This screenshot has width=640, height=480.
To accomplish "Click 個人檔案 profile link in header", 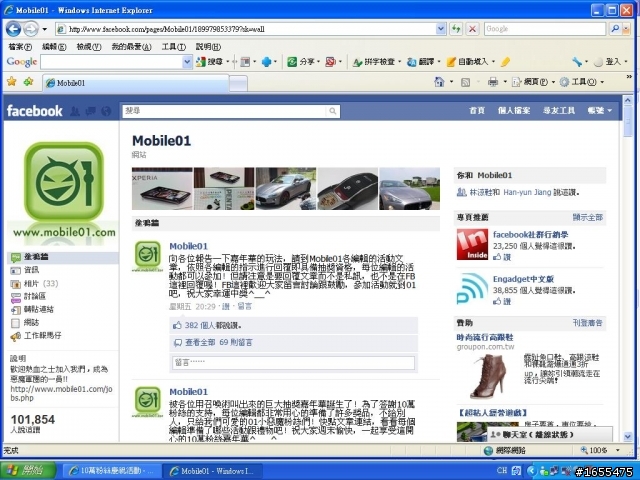I will 514,111.
